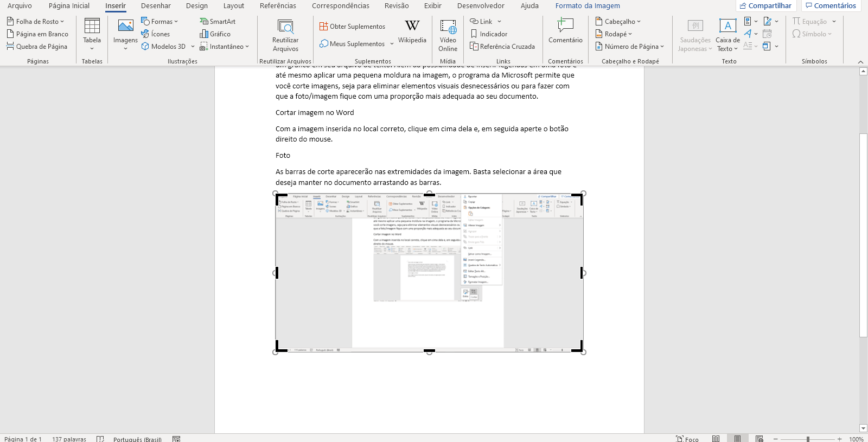Open Obter Suplementos store
Image resolution: width=868 pixels, height=442 pixels.
(352, 27)
